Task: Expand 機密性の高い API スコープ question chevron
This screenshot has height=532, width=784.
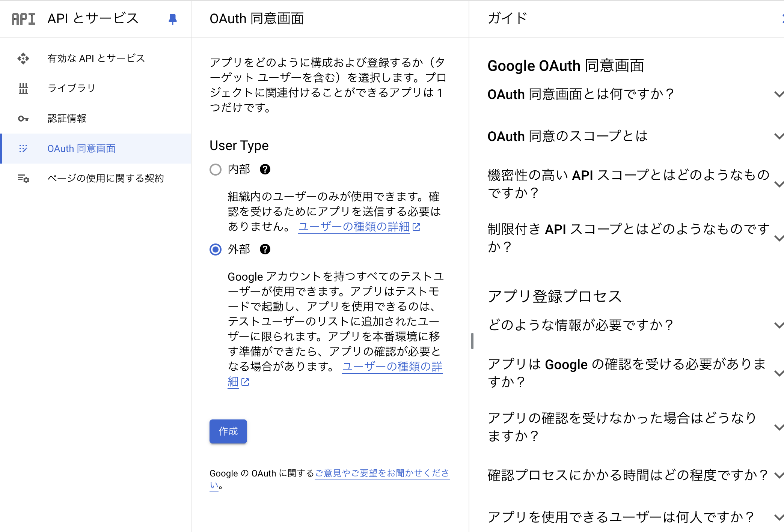Action: (x=779, y=184)
